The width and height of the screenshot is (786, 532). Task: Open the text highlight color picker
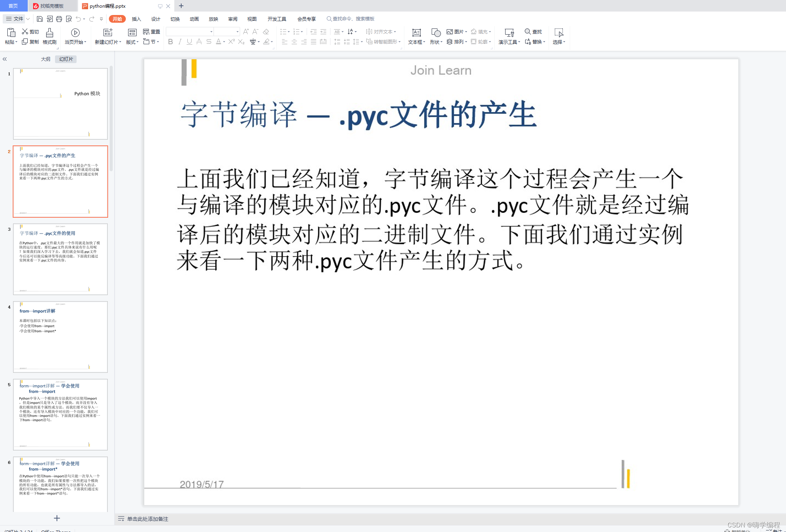point(268,42)
